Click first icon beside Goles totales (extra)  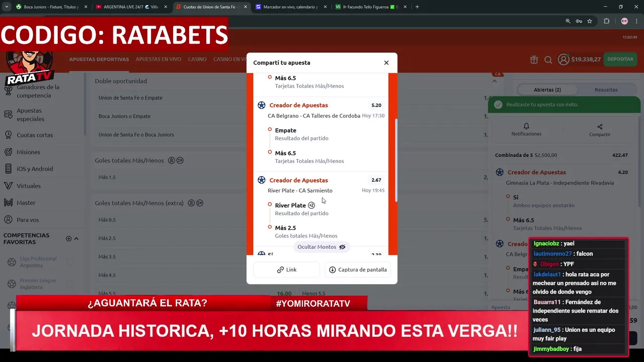191,203
